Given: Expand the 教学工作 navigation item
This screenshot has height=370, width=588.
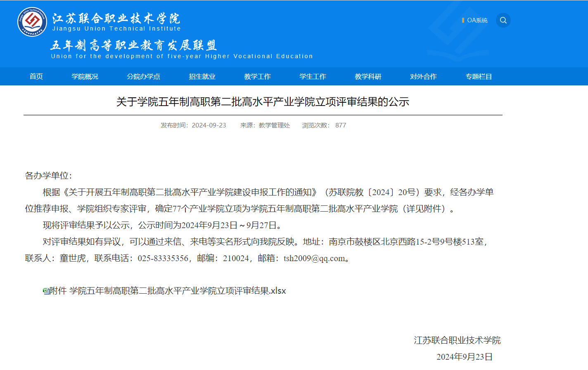Looking at the screenshot, I should pos(257,76).
